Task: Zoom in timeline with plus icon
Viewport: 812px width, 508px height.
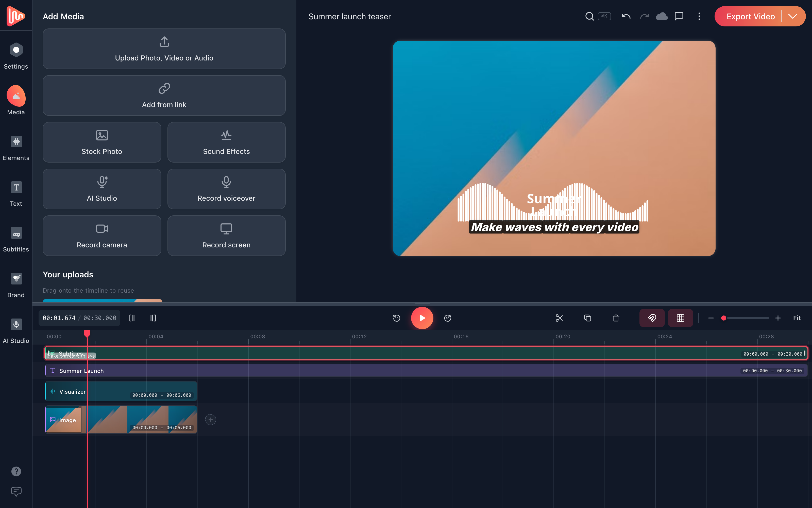Action: pyautogui.click(x=778, y=318)
